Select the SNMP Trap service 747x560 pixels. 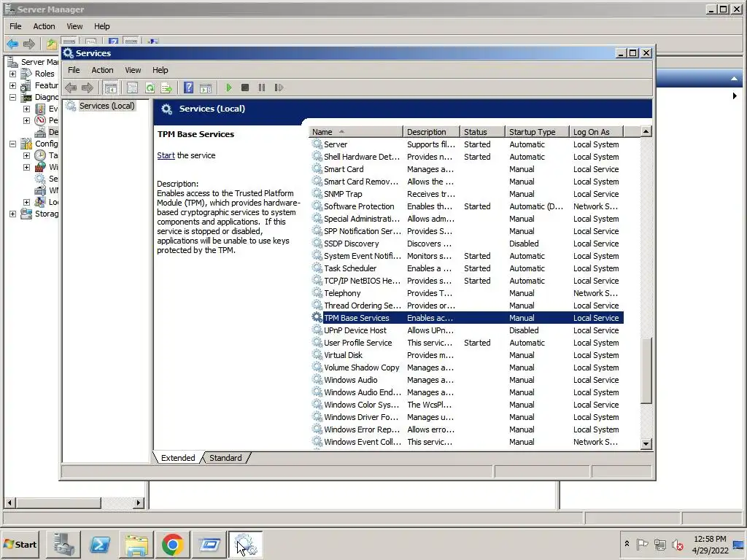[x=467, y=194]
